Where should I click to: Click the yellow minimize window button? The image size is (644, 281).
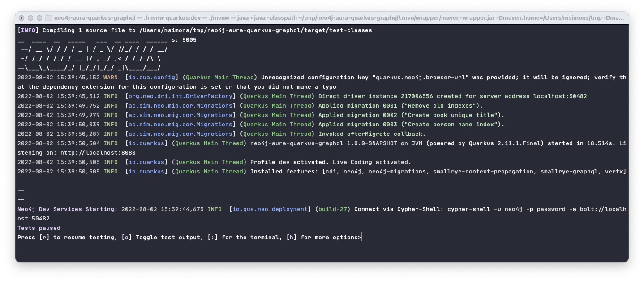click(x=30, y=18)
